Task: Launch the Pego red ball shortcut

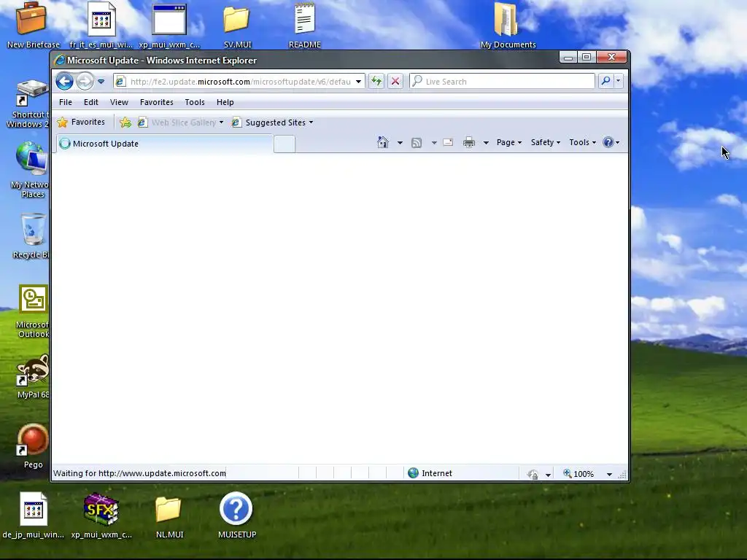Action: 32,446
